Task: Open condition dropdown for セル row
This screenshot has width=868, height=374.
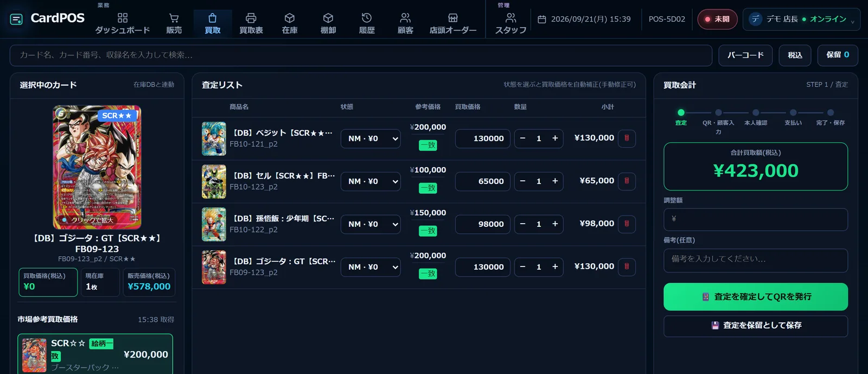Action: click(371, 181)
